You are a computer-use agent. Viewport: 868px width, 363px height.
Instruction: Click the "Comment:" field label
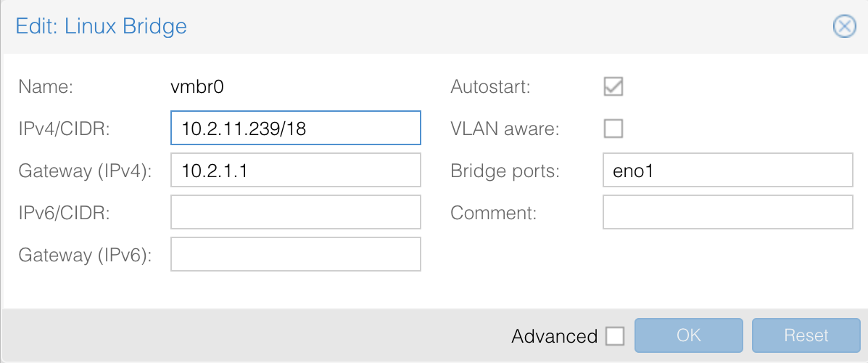point(494,213)
